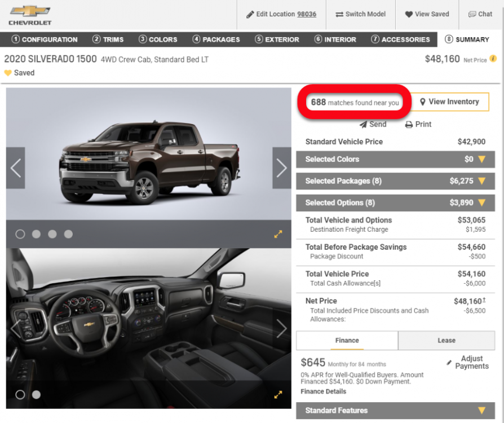Select second interior image dot

pos(36,395)
